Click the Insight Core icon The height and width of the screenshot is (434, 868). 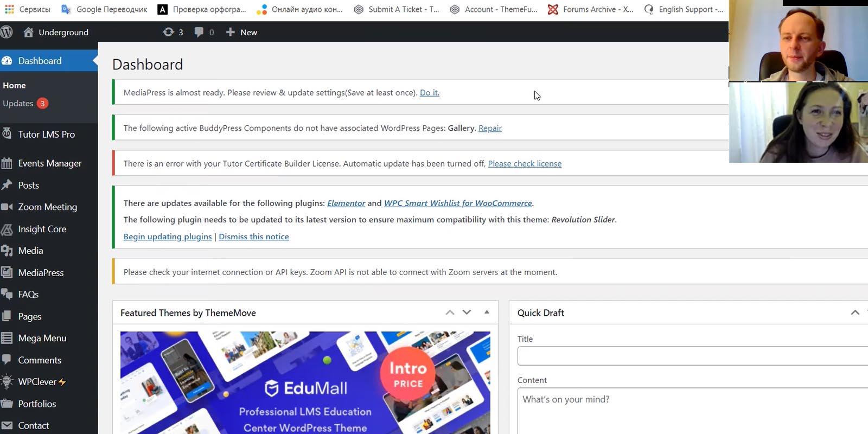7,229
